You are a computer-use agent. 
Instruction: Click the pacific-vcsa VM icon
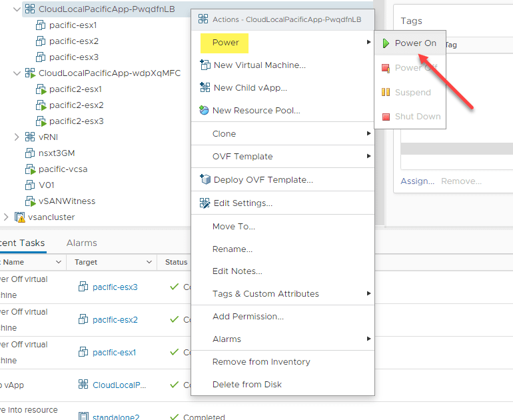pyautogui.click(x=29, y=169)
